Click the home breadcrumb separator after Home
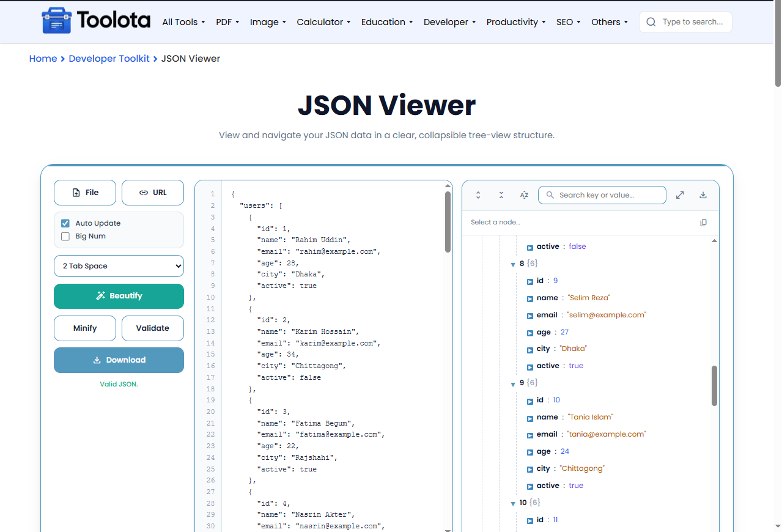This screenshot has width=782, height=532. click(63, 59)
